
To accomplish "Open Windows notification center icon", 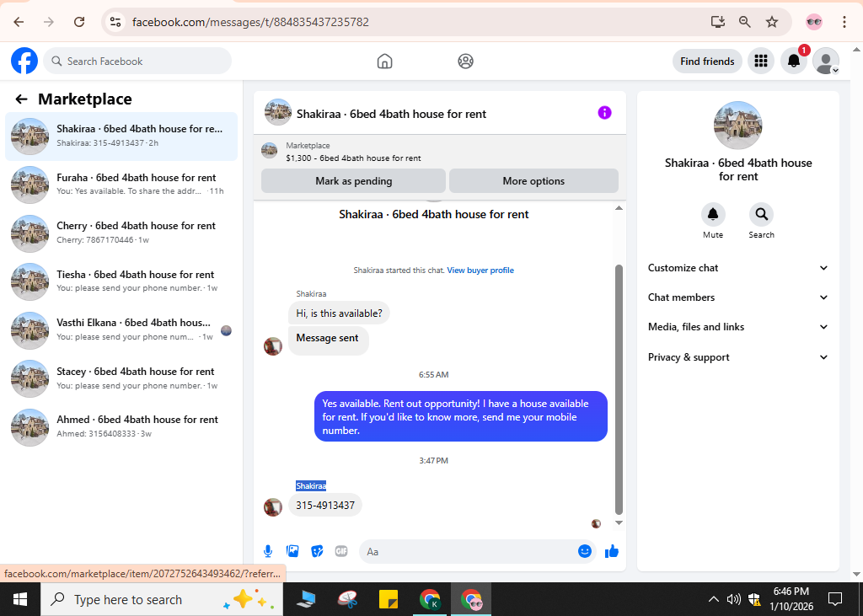I will point(835,599).
